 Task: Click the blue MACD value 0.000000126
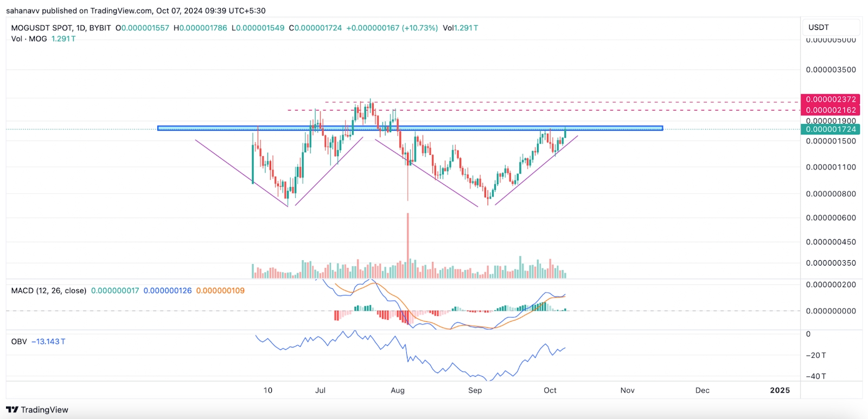pos(168,291)
